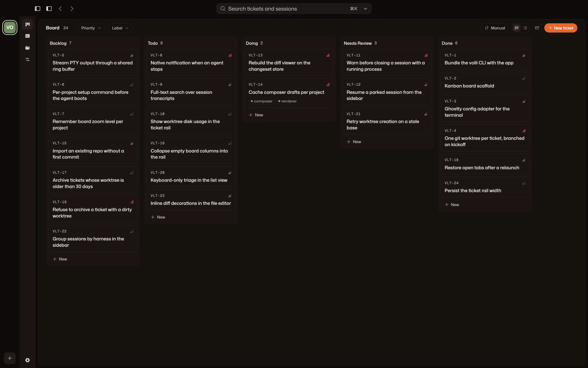Click priority icon on VLT-20 card
Image resolution: width=588 pixels, height=368 pixels.
coord(230,173)
